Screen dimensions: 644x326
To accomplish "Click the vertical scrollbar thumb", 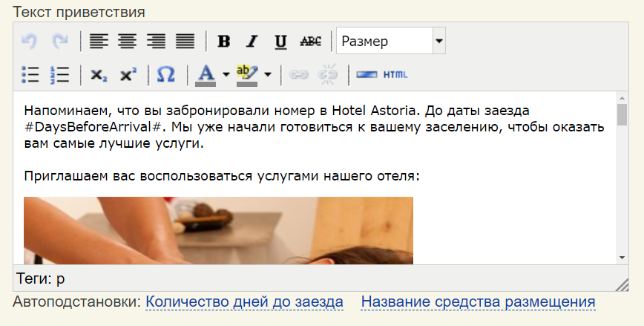I will (622, 114).
